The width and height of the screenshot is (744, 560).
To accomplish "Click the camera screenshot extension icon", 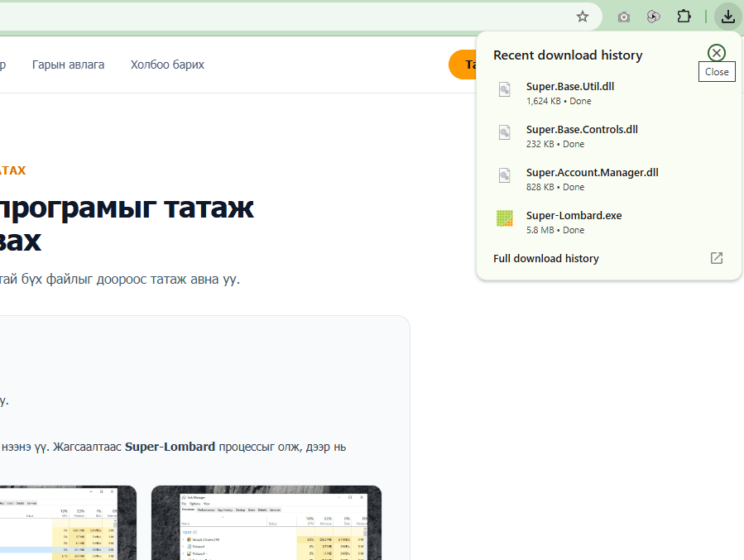I will [x=623, y=17].
